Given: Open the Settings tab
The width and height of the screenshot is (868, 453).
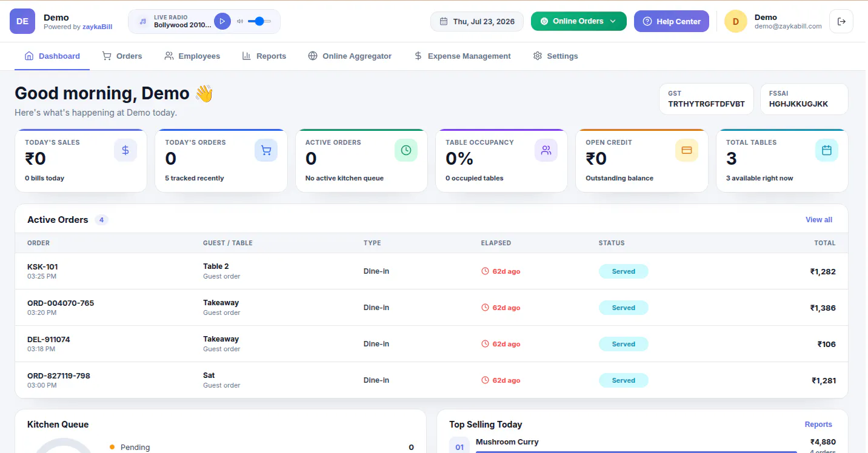Looking at the screenshot, I should click(555, 56).
